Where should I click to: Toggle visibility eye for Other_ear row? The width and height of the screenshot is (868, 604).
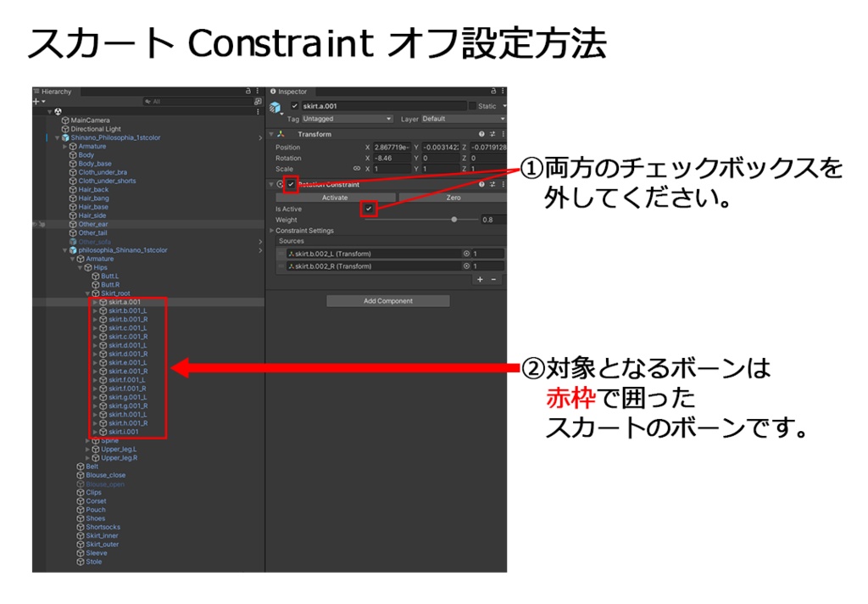35,225
